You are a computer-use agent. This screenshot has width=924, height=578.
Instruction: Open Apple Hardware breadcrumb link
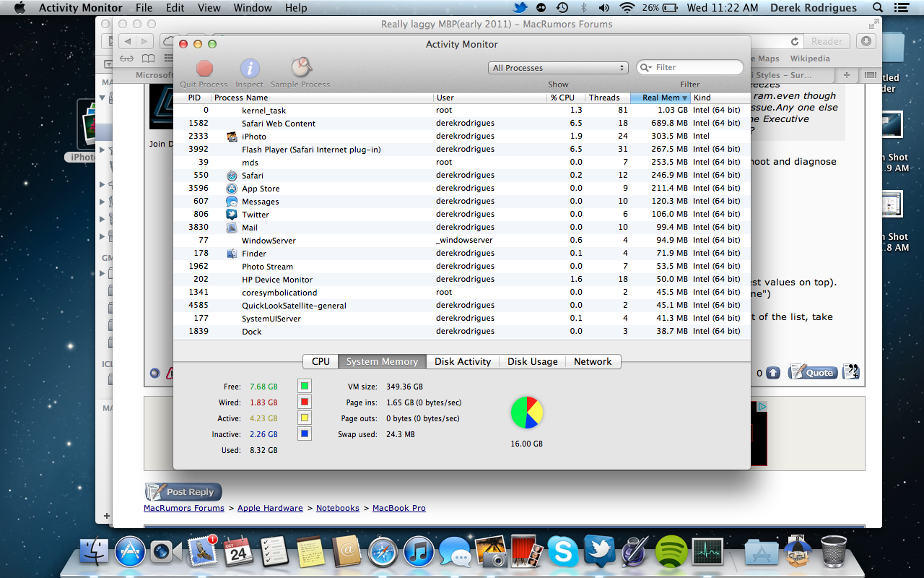coord(270,508)
